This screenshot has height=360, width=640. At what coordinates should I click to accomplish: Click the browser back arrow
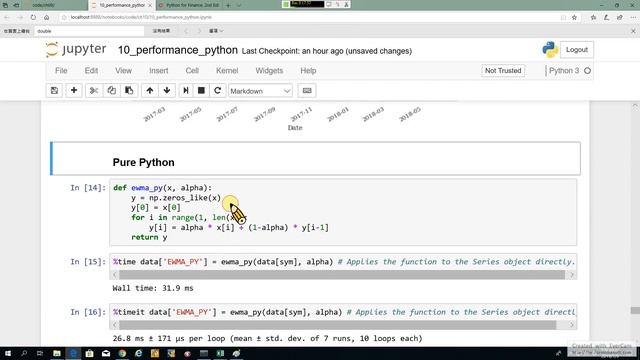(7, 17)
